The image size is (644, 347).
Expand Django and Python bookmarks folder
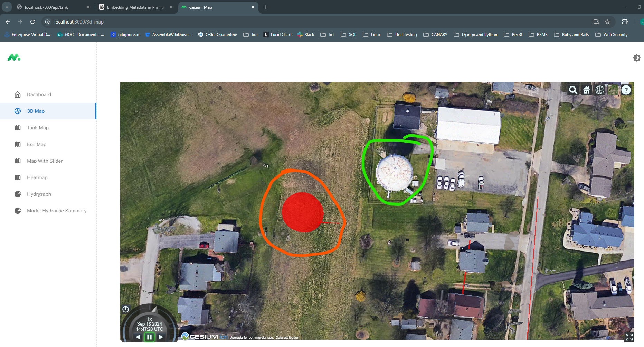(475, 35)
